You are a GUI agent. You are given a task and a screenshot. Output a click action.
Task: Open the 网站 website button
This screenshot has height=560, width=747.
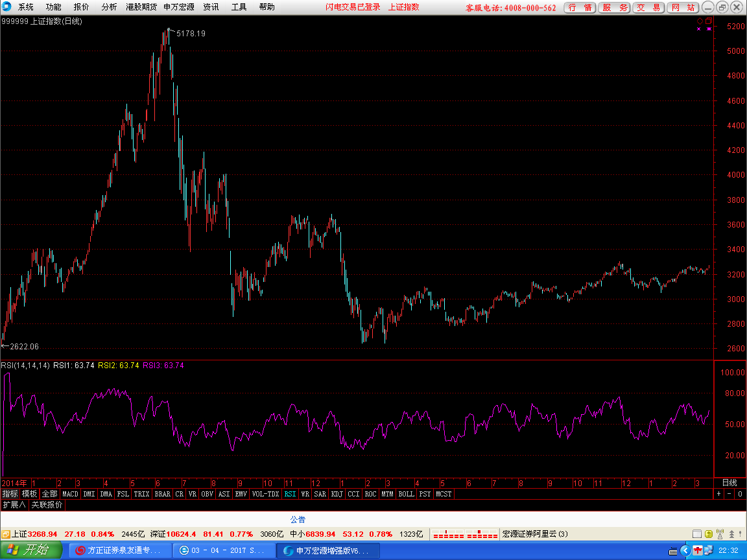tap(683, 7)
